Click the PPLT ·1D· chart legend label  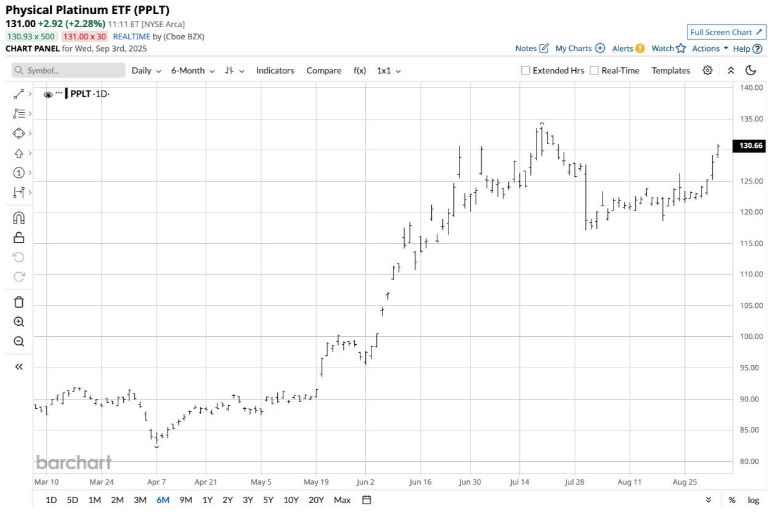tap(89, 94)
